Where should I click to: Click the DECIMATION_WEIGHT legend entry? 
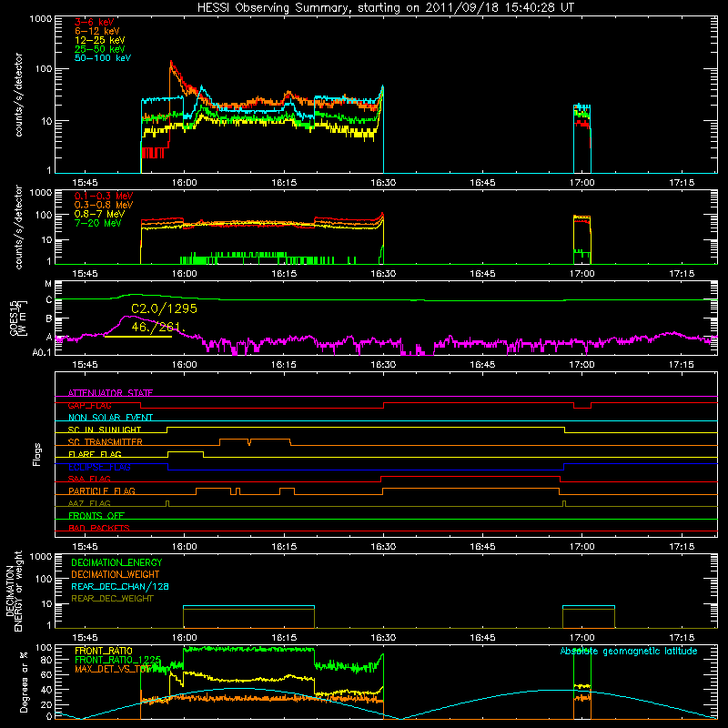[116, 574]
